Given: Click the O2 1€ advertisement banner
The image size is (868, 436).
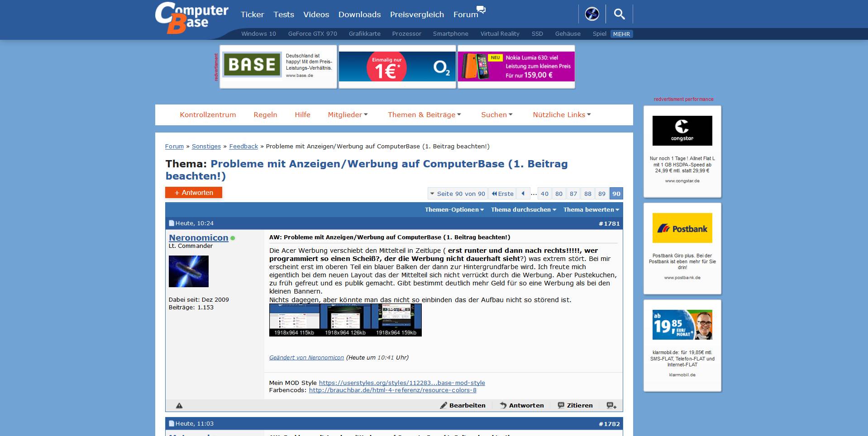Looking at the screenshot, I should pyautogui.click(x=397, y=66).
